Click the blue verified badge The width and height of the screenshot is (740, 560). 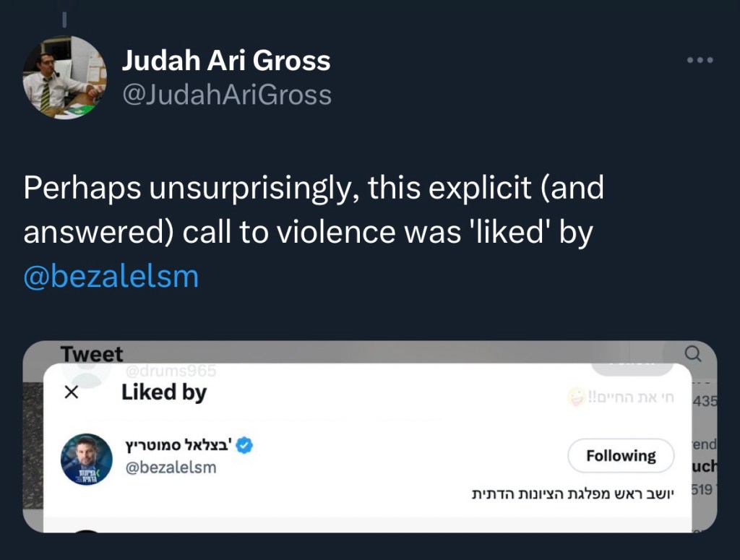point(245,446)
